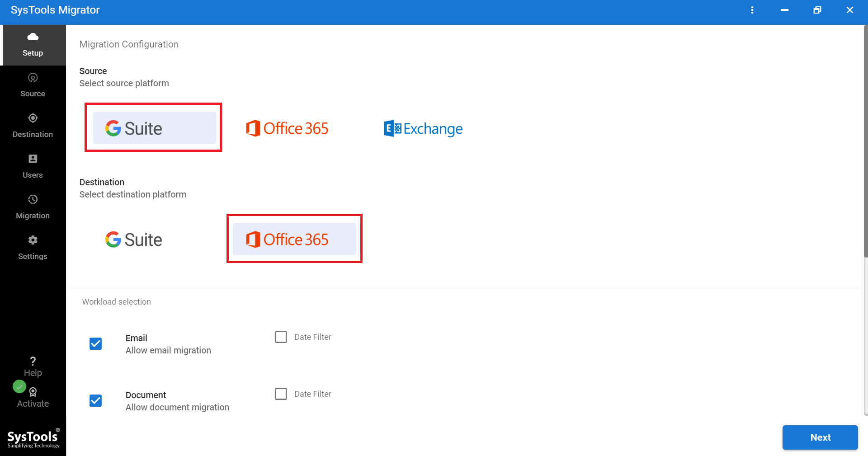868x456 pixels.
Task: Click the Next button
Action: [x=820, y=437]
